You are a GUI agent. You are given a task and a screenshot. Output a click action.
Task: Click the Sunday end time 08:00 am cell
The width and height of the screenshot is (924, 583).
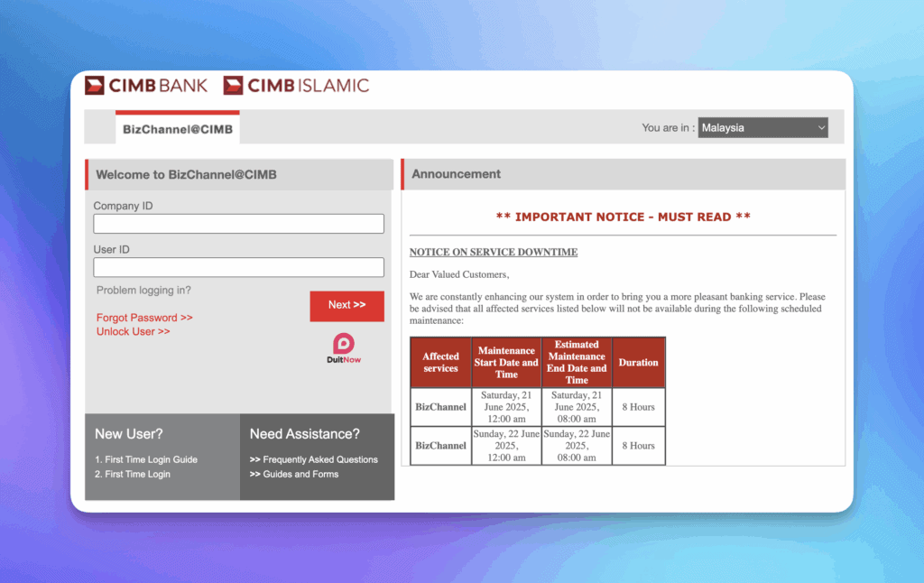click(x=577, y=446)
